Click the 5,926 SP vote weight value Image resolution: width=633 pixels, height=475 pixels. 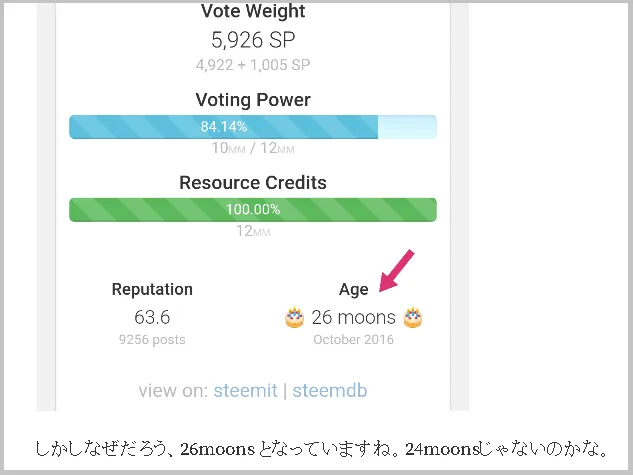[x=253, y=40]
